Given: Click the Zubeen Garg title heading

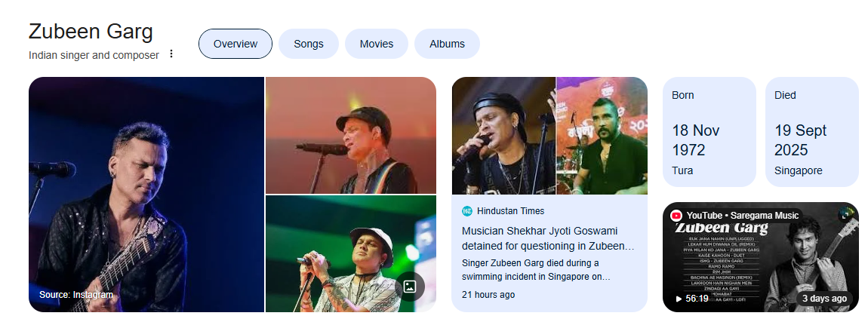Looking at the screenshot, I should (91, 32).
